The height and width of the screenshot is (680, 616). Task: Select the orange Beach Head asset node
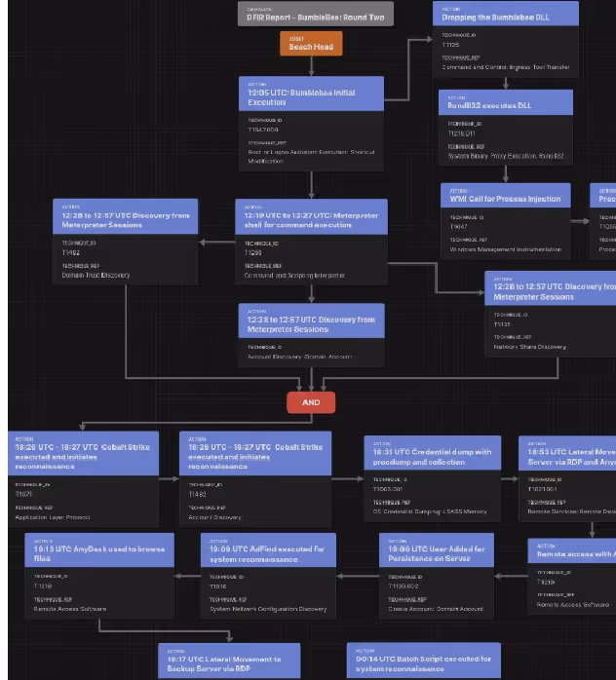pyautogui.click(x=311, y=44)
